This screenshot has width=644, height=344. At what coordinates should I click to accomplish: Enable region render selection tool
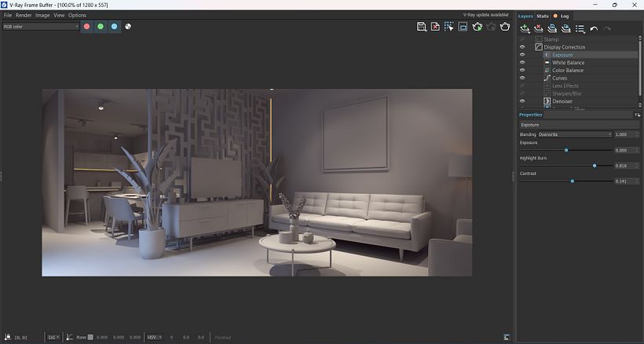click(x=449, y=27)
